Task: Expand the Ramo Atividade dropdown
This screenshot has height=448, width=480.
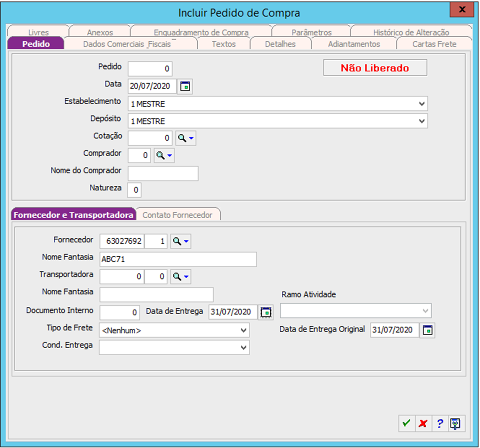Action: pyautogui.click(x=425, y=311)
